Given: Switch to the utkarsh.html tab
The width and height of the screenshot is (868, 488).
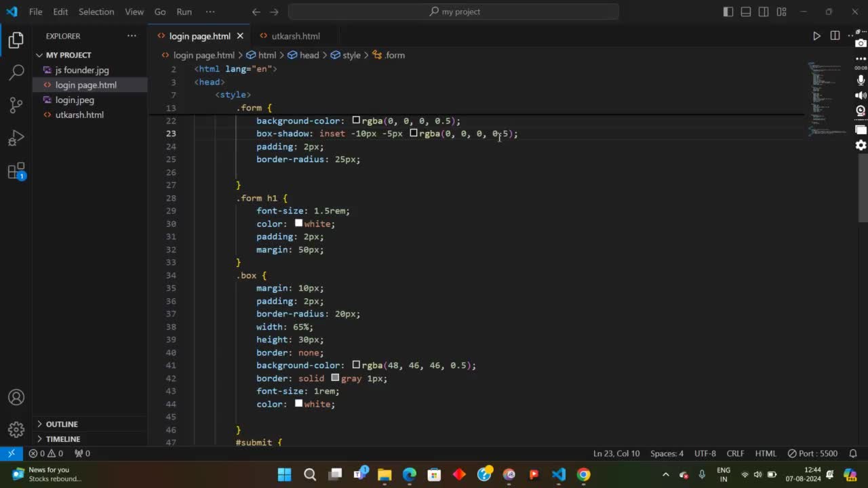Looking at the screenshot, I should click(295, 36).
